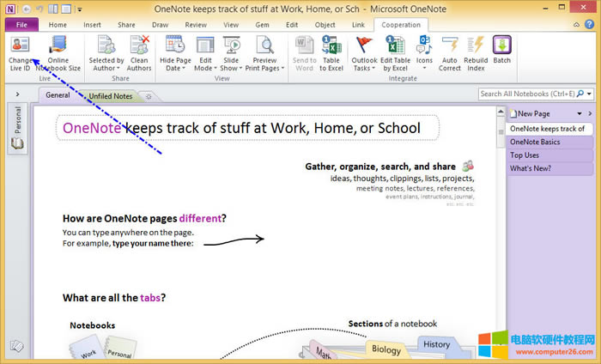Select the Unfiled Notes section tab

click(112, 95)
